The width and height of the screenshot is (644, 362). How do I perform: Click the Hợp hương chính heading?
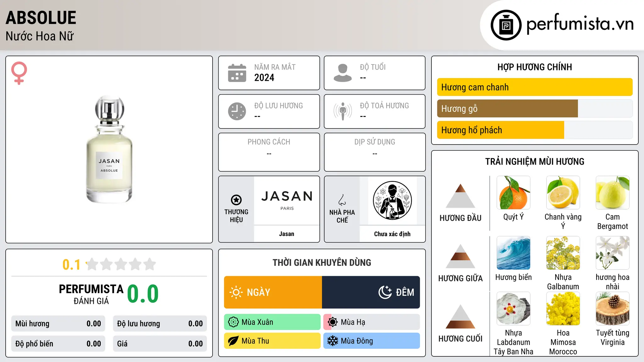[x=535, y=67]
